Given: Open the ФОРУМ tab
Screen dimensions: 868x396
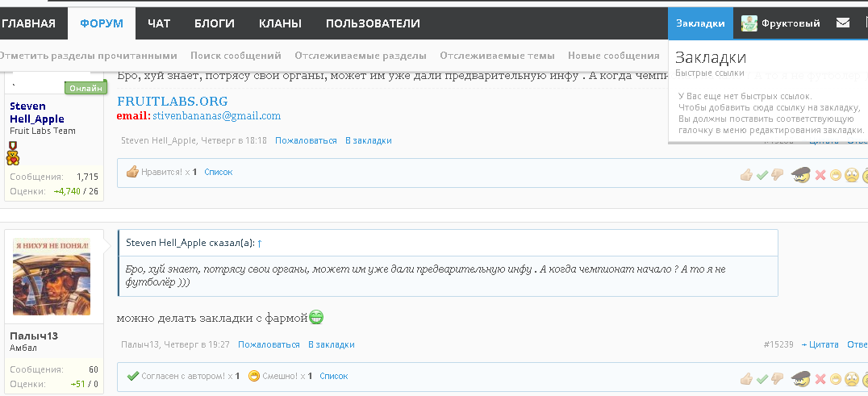Looking at the screenshot, I should pyautogui.click(x=102, y=23).
